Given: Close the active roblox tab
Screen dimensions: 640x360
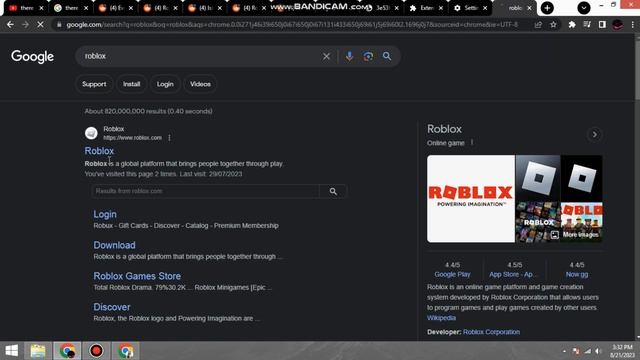Looking at the screenshot, I should [x=529, y=8].
